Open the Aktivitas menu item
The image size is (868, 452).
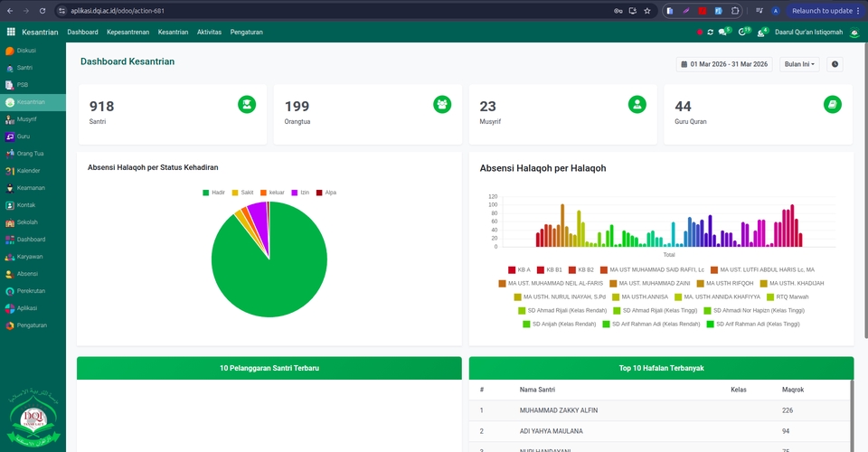tap(209, 32)
